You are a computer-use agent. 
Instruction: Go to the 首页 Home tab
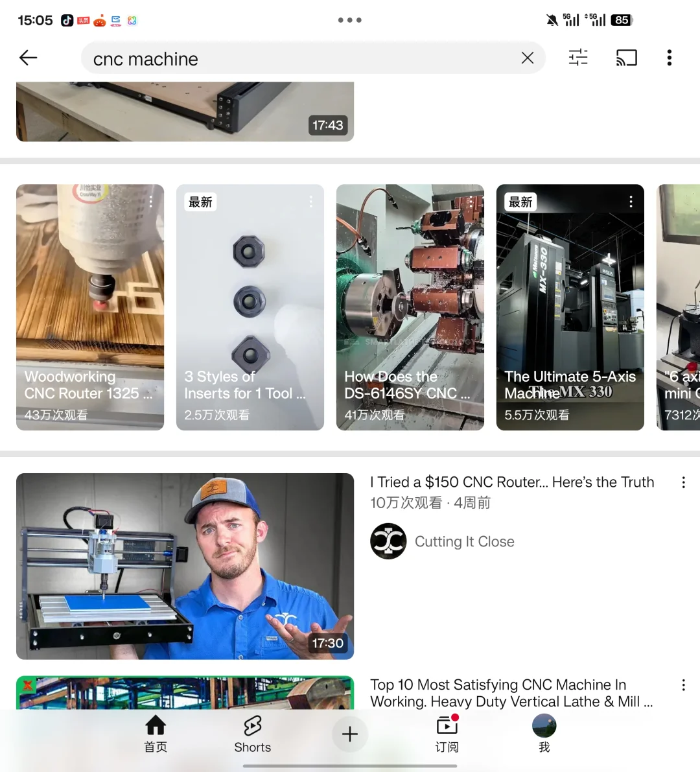pos(156,734)
